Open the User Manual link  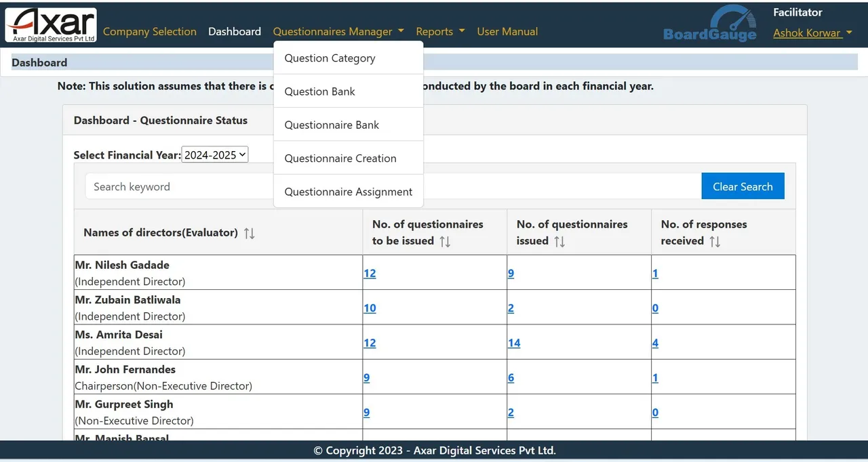click(x=507, y=31)
